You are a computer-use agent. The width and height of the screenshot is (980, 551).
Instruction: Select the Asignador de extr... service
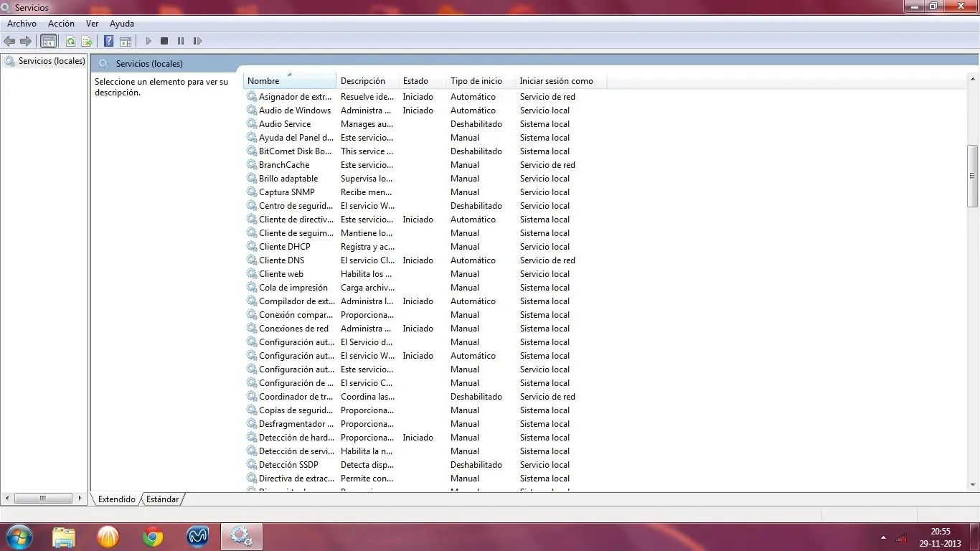pos(296,96)
